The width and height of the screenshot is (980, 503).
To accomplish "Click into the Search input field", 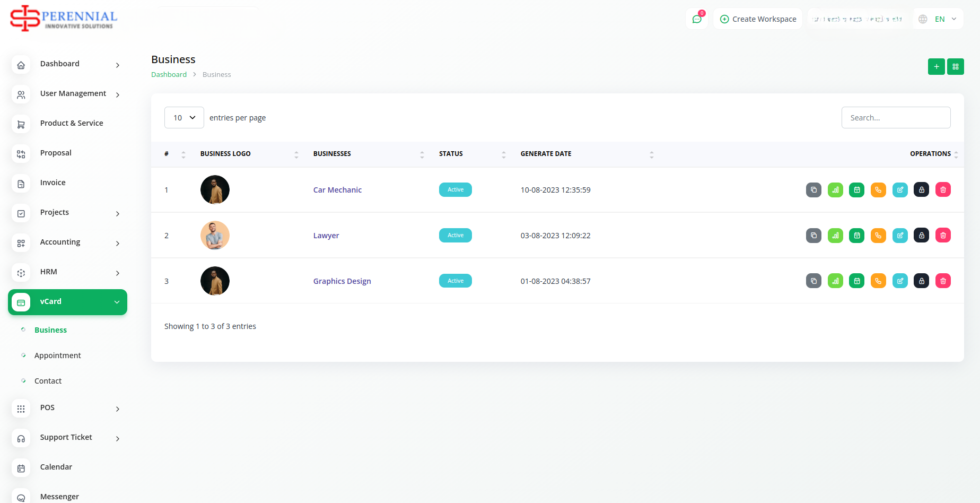I will point(896,118).
